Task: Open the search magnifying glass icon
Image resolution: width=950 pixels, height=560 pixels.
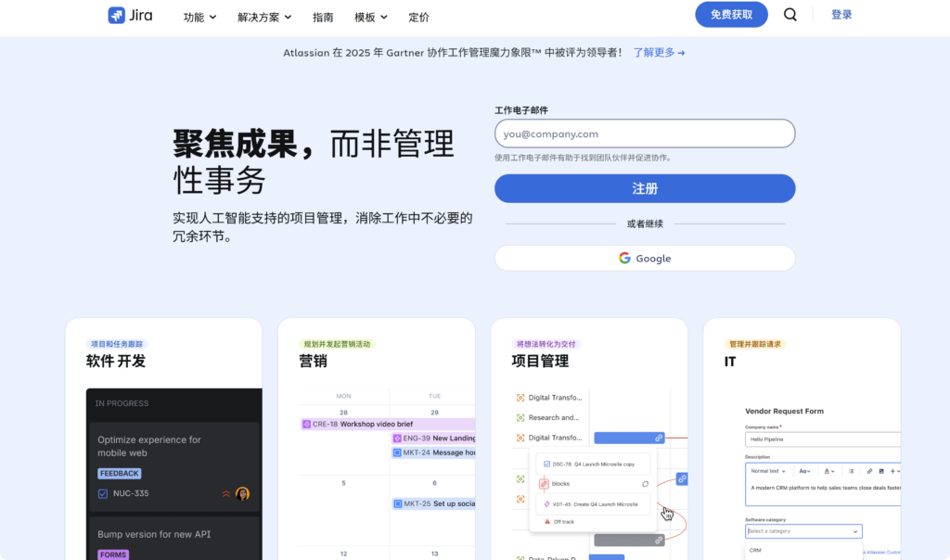Action: pyautogui.click(x=790, y=15)
